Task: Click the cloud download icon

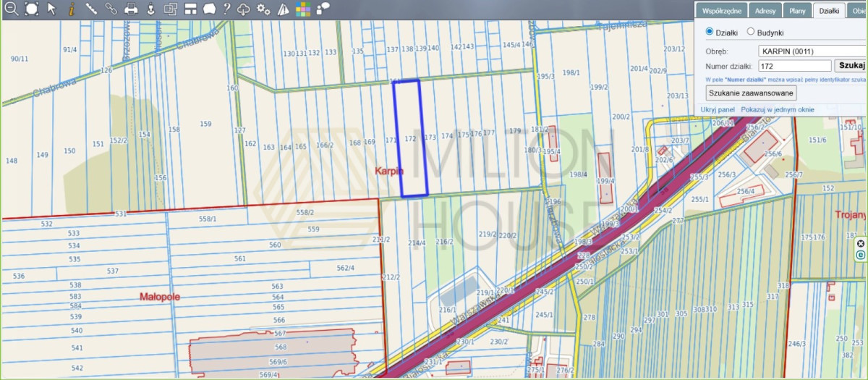Action: 244,9
